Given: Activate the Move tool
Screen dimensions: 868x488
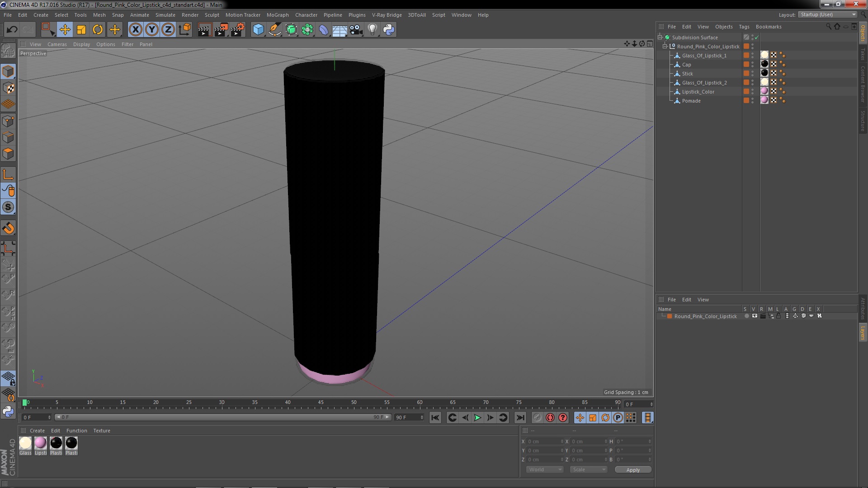Looking at the screenshot, I should (x=65, y=30).
